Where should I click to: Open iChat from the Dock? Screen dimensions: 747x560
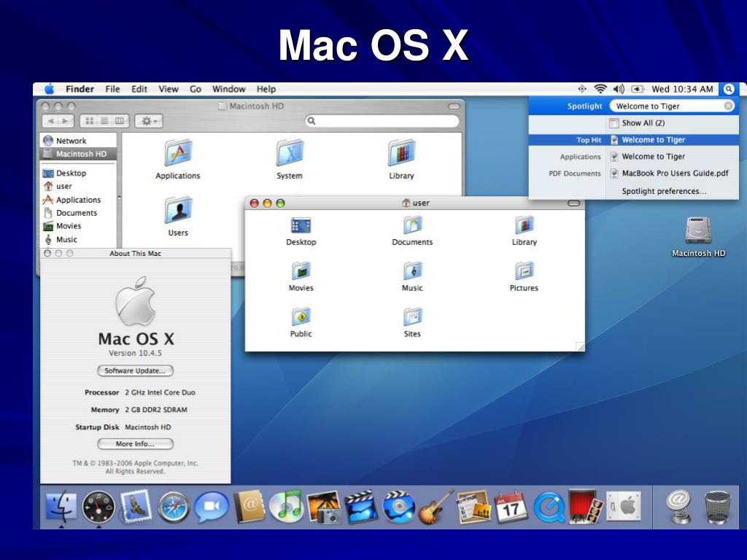[211, 507]
